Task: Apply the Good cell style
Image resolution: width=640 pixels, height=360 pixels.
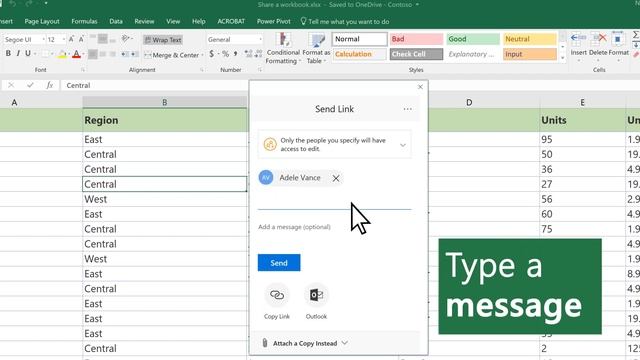Action: [473, 39]
